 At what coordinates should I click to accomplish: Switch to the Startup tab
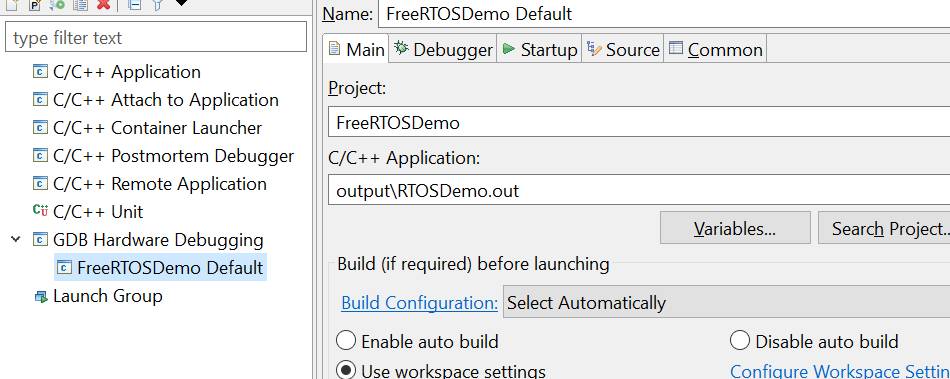click(540, 49)
